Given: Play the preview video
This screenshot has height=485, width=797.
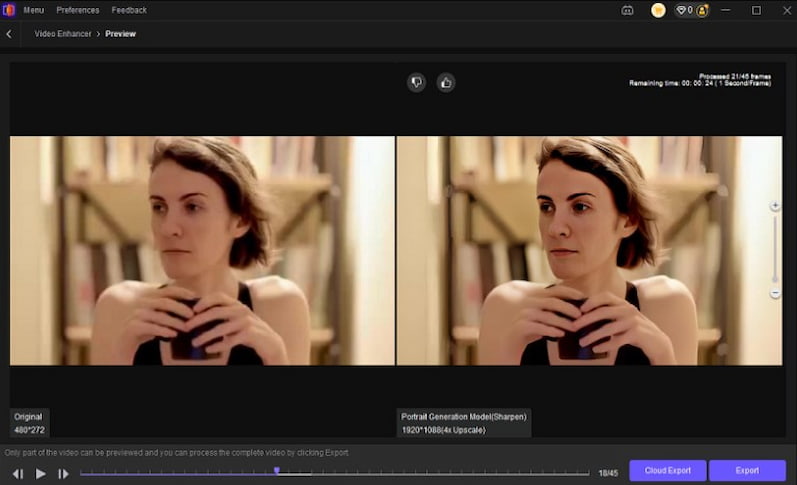Looking at the screenshot, I should pos(41,474).
